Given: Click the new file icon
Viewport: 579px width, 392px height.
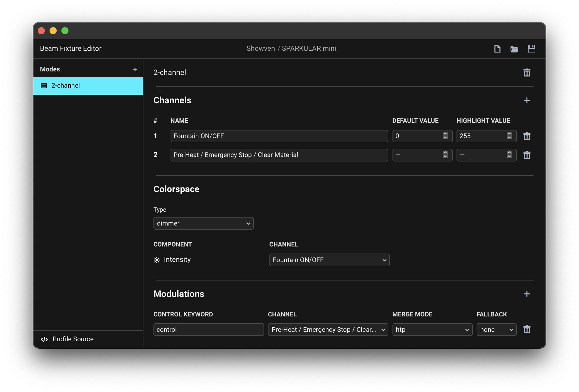Looking at the screenshot, I should point(497,49).
